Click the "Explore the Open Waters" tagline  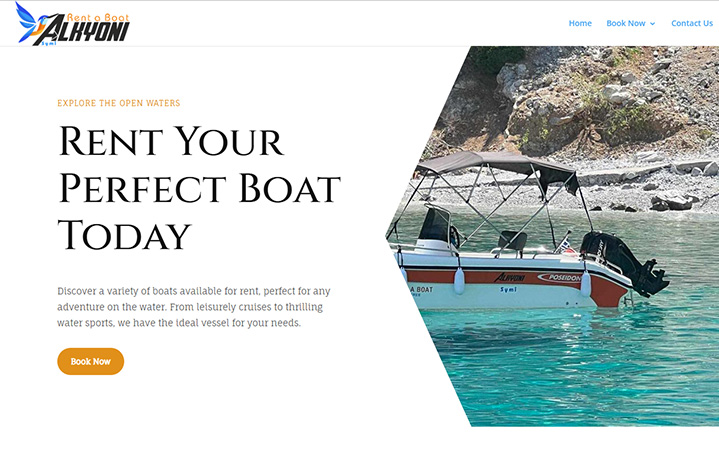click(119, 103)
